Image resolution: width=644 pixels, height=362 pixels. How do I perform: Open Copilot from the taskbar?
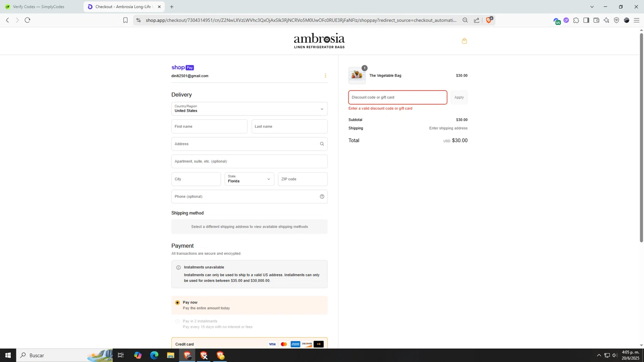(138, 355)
